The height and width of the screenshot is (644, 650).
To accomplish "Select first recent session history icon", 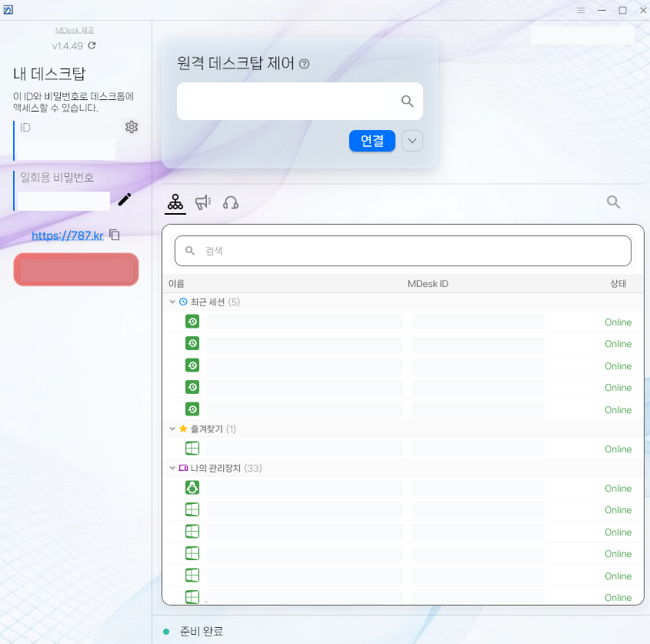I will click(x=192, y=322).
